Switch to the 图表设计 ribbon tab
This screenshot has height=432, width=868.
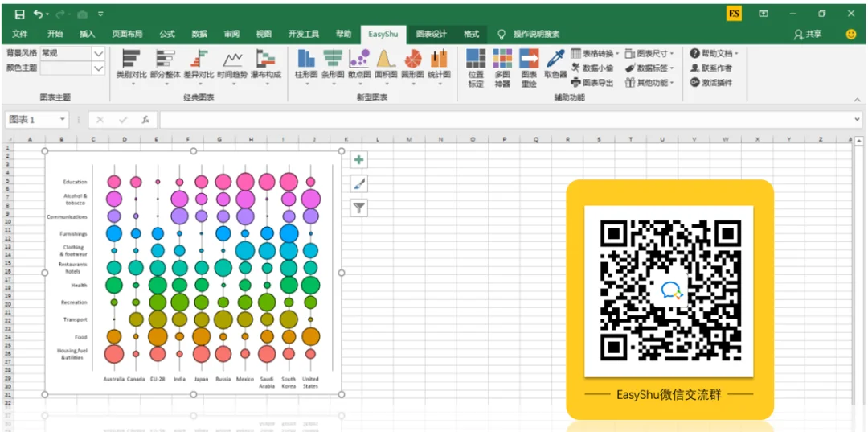[432, 34]
